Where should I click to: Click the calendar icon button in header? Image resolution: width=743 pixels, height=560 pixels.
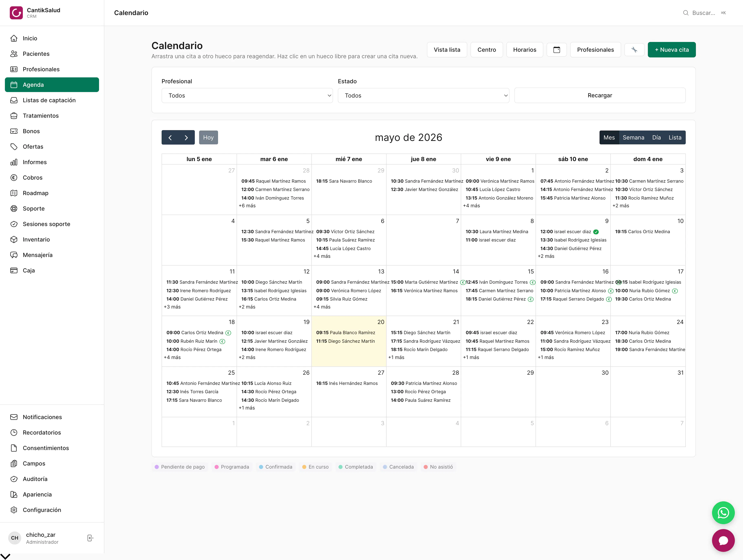click(x=557, y=50)
